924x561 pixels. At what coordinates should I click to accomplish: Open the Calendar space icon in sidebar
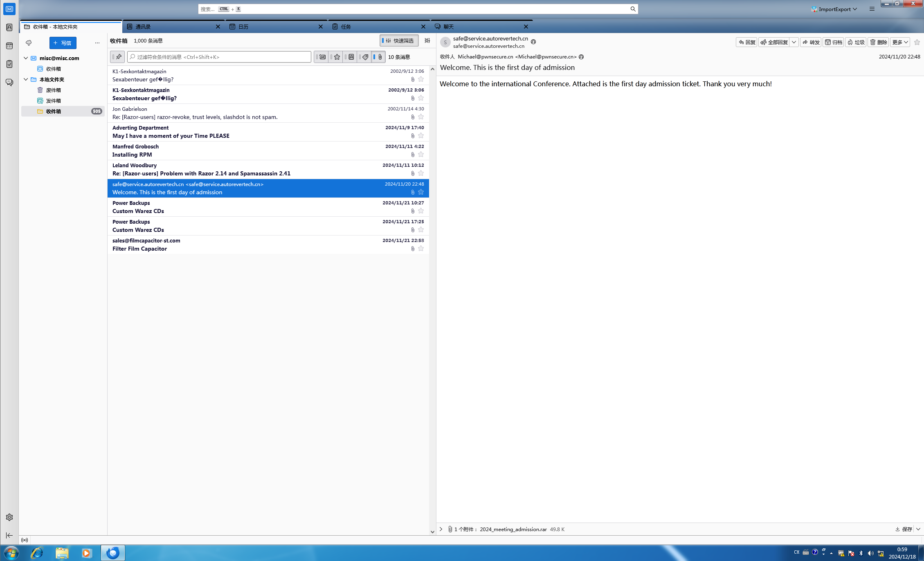coord(9,46)
